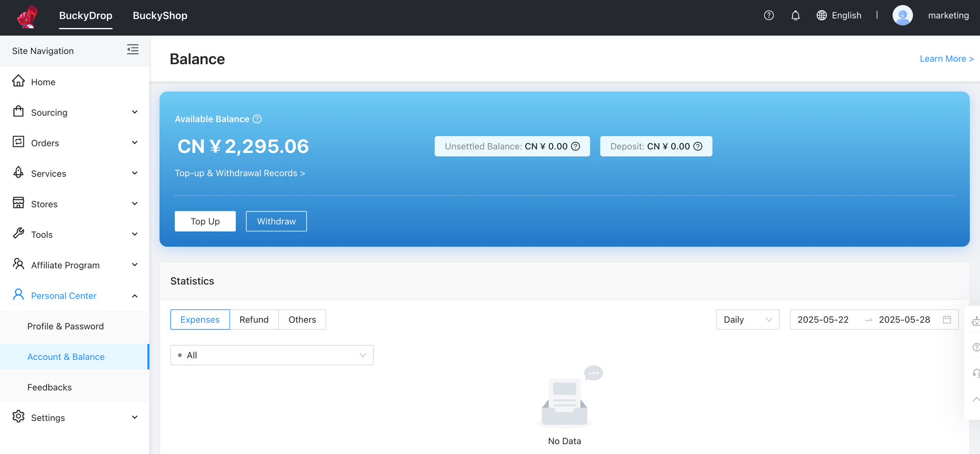
Task: Click the Balance page title
Action: tap(197, 59)
